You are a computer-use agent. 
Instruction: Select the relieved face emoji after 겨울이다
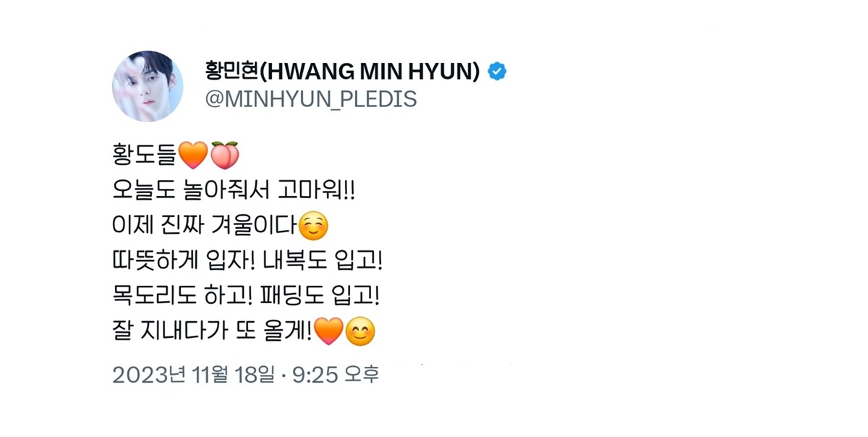[313, 226]
